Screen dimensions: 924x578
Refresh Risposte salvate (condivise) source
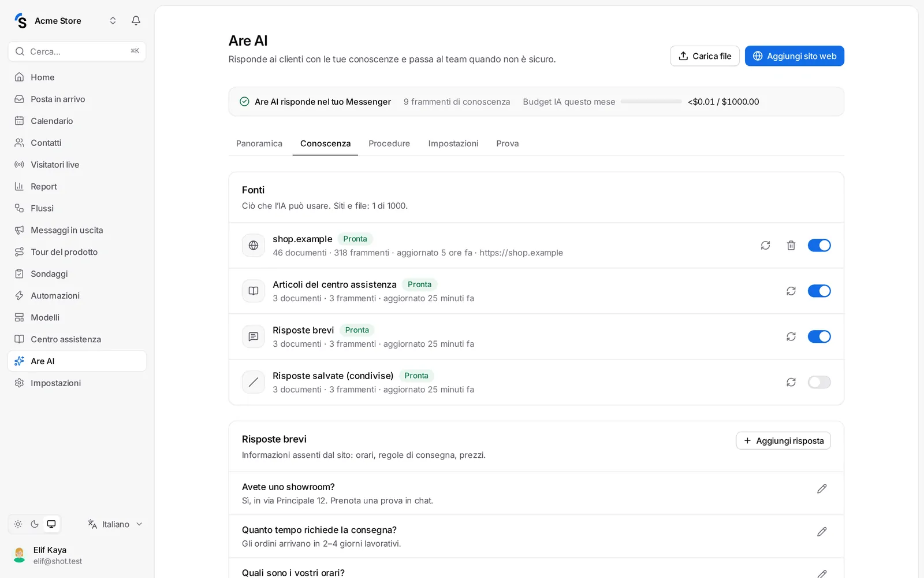[791, 383]
